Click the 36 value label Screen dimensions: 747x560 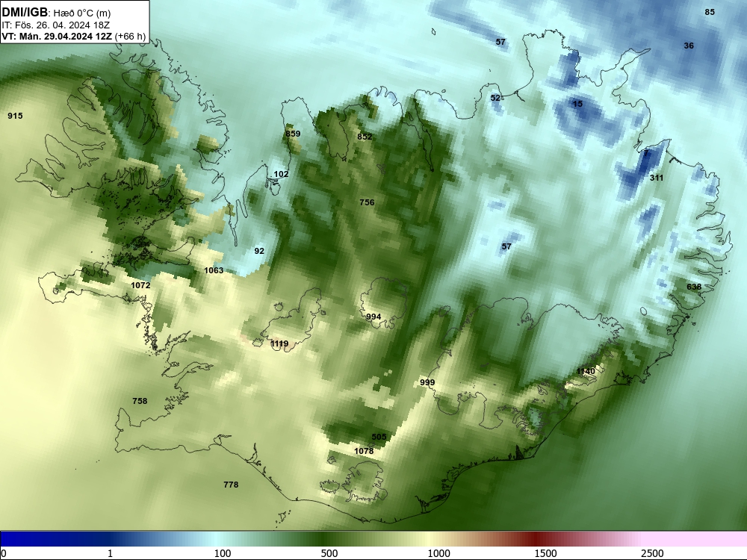[x=689, y=46]
